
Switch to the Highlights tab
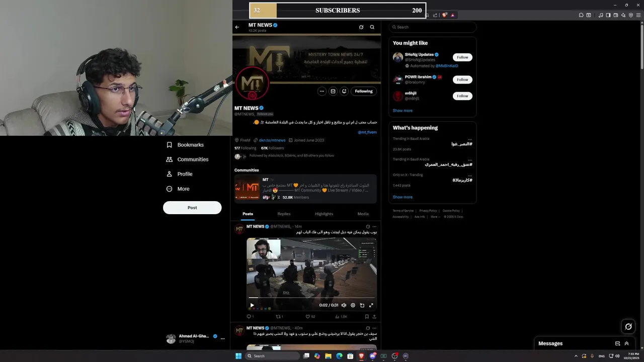tap(324, 214)
